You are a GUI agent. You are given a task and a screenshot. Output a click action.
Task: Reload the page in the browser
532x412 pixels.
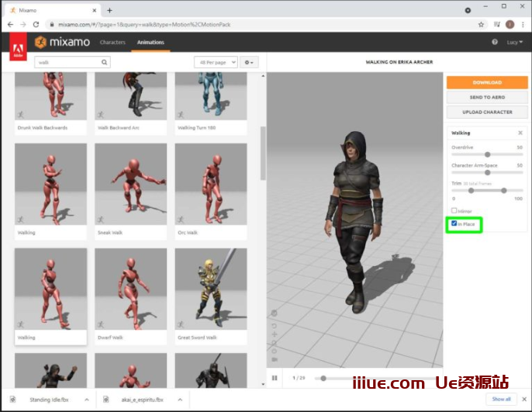(x=36, y=24)
